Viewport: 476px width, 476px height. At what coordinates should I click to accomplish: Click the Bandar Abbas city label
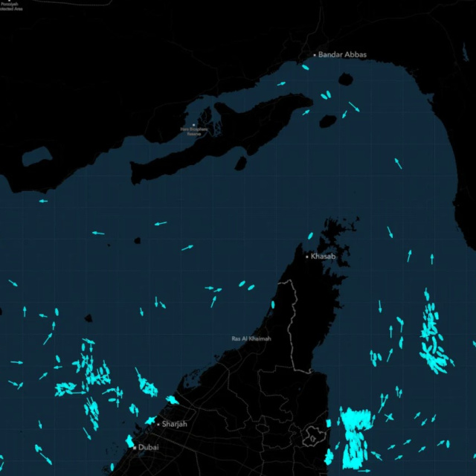tap(342, 55)
